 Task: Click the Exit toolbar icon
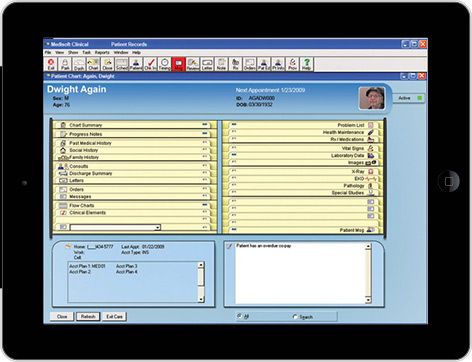click(x=51, y=64)
